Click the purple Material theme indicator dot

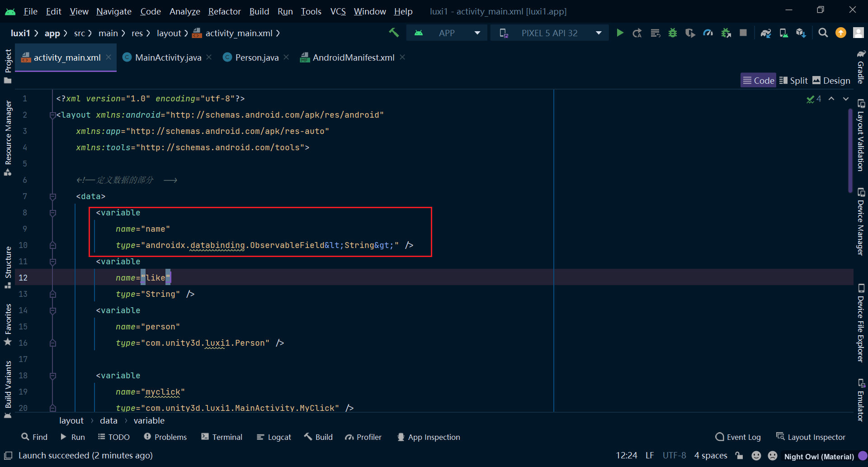click(x=863, y=456)
